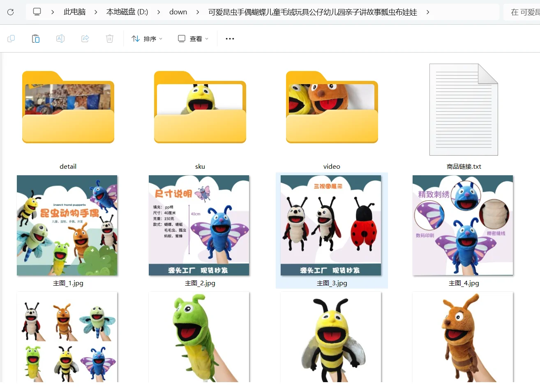Click the Refresh icon beside the address bar
This screenshot has width=540, height=392.
[x=11, y=12]
